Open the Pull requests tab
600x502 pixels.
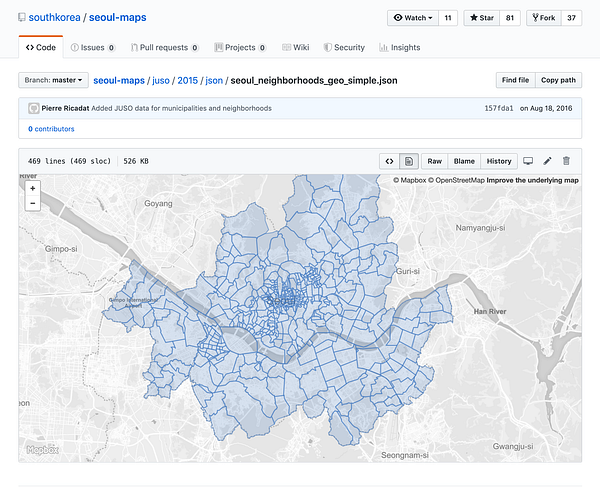[x=165, y=47]
